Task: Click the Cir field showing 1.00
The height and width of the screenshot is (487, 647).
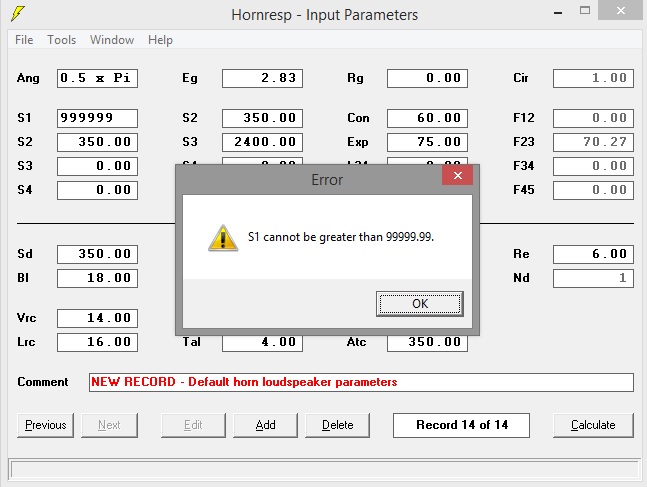Action: 593,78
